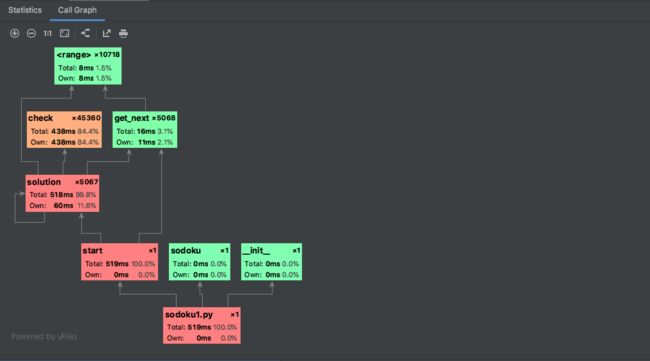650x361 pixels.
Task: Select the get_next function node
Action: 145,129
